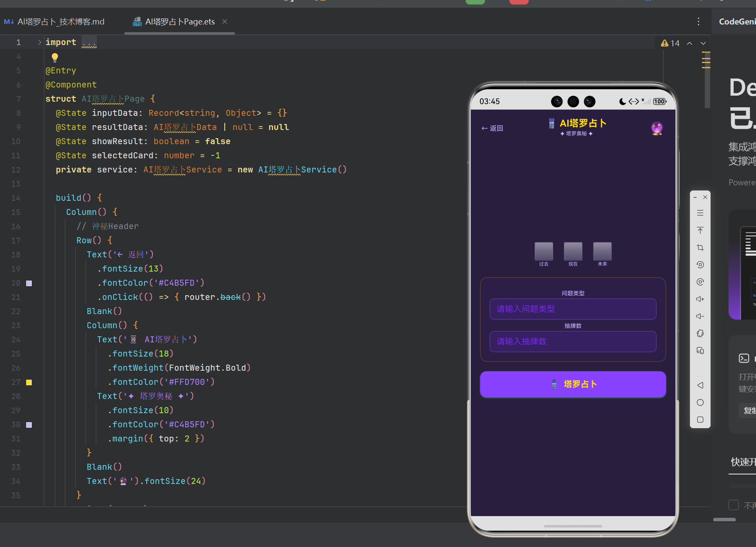Go to next highlighted error arrow
This screenshot has height=547, width=756.
(x=703, y=43)
